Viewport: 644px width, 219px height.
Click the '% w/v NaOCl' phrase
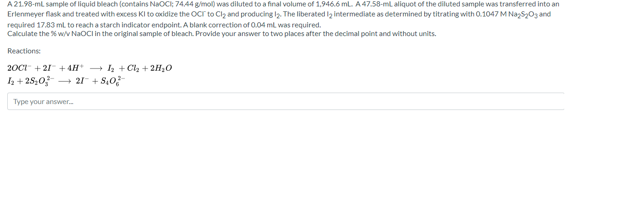pos(73,34)
